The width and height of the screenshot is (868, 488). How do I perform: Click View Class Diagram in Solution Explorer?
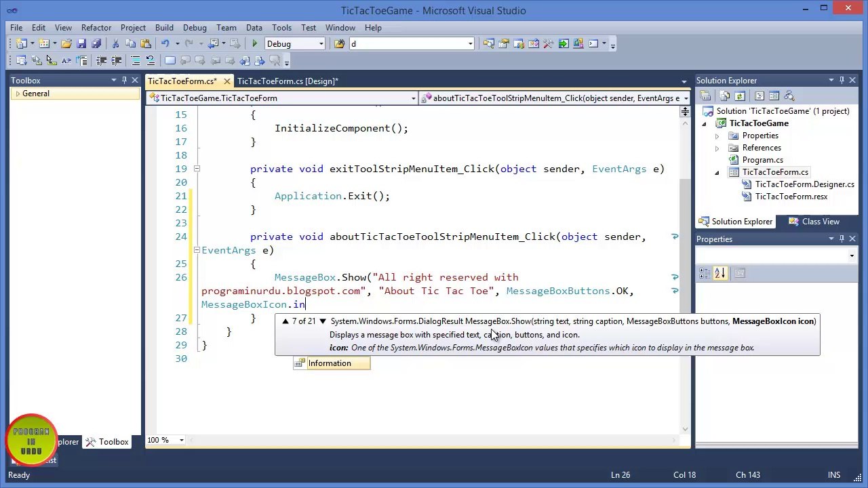pyautogui.click(x=789, y=96)
